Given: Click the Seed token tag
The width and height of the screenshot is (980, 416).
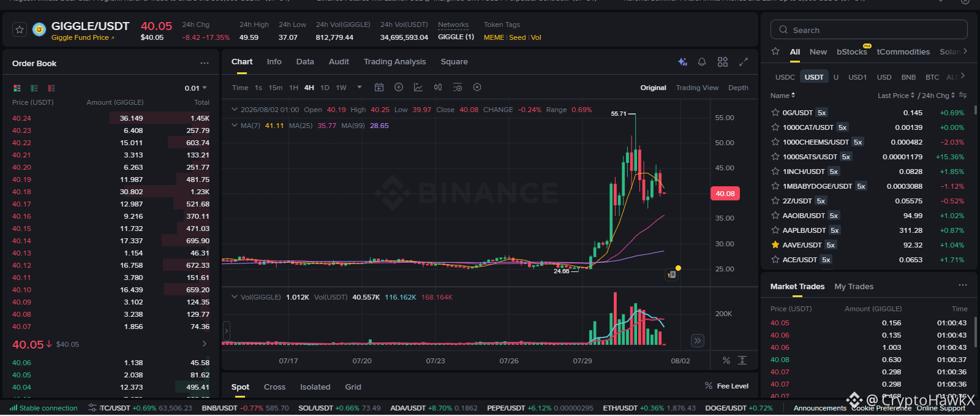Looking at the screenshot, I should 518,37.
